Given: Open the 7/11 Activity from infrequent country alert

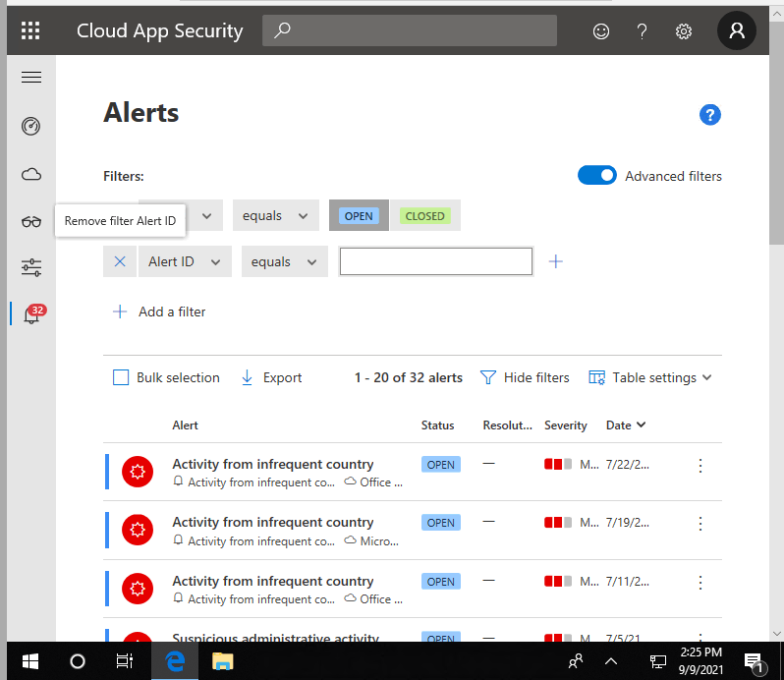Looking at the screenshot, I should pyautogui.click(x=273, y=581).
